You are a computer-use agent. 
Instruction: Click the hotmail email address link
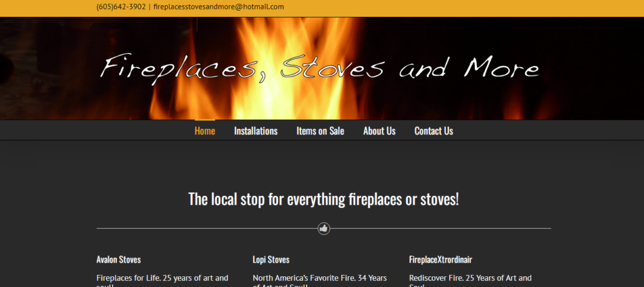point(218,7)
